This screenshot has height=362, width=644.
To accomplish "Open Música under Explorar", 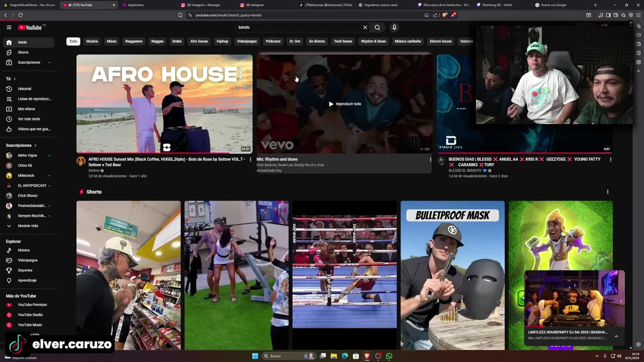I will click(x=29, y=250).
